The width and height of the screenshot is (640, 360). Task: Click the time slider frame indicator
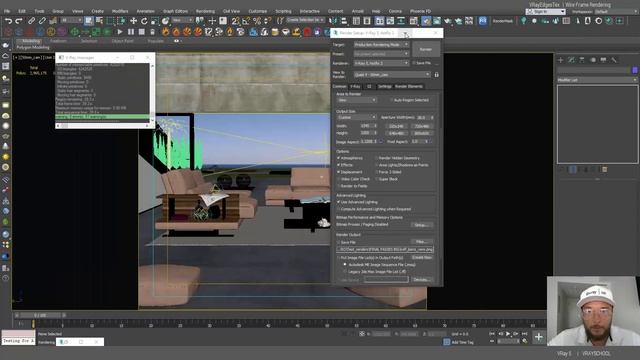pyautogui.click(x=40, y=315)
